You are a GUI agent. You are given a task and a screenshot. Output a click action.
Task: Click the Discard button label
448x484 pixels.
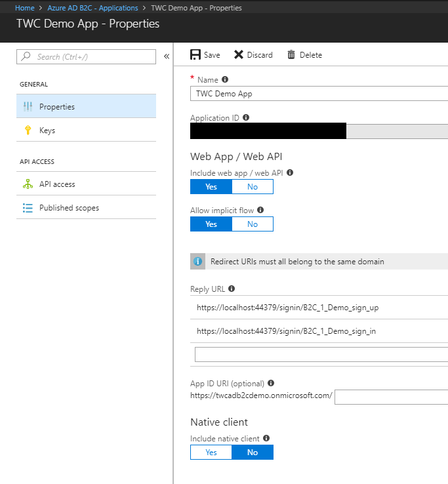(260, 55)
